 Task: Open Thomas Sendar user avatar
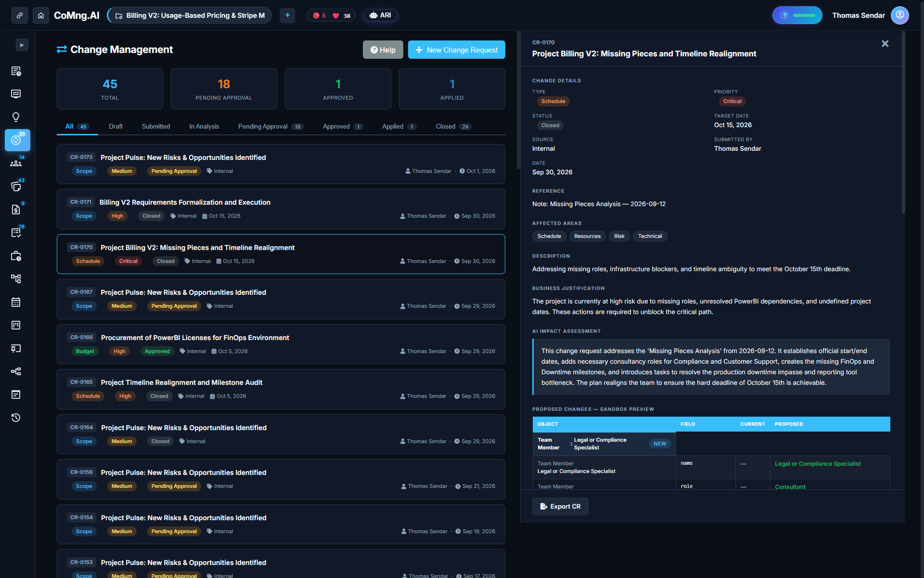[900, 15]
